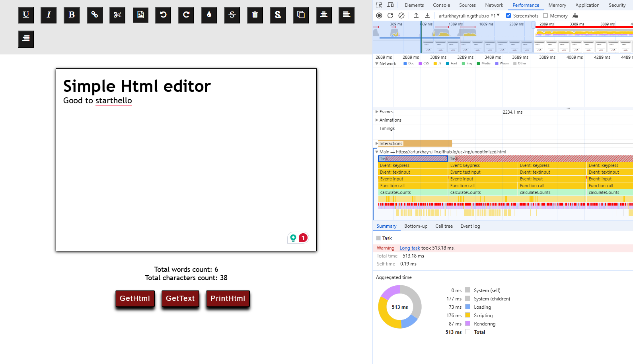Click the 'Simple Html editor' heading text
The height and width of the screenshot is (364, 633).
pos(137,86)
